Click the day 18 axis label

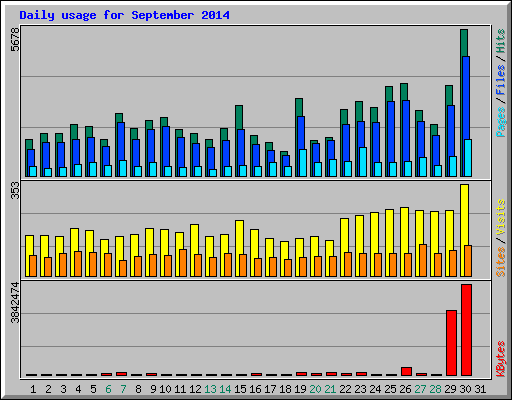coord(285,389)
